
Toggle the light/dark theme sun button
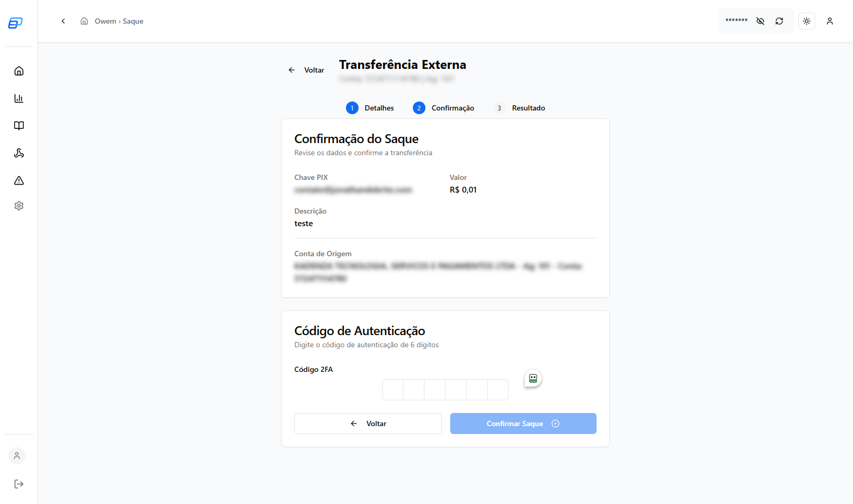(807, 21)
